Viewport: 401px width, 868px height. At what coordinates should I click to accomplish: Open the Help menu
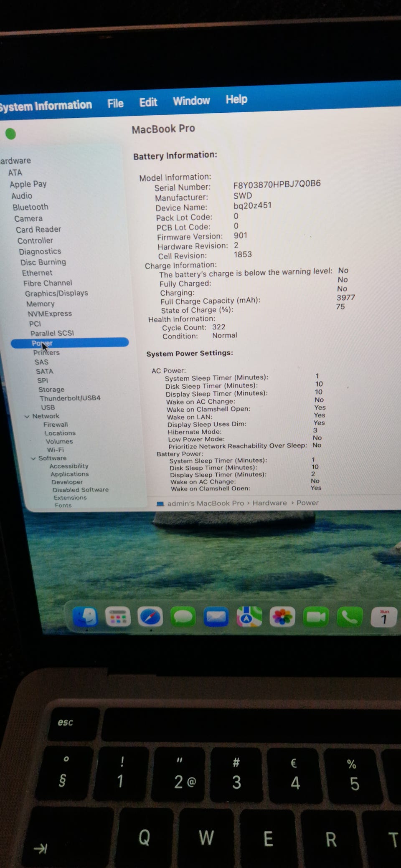[x=236, y=99]
